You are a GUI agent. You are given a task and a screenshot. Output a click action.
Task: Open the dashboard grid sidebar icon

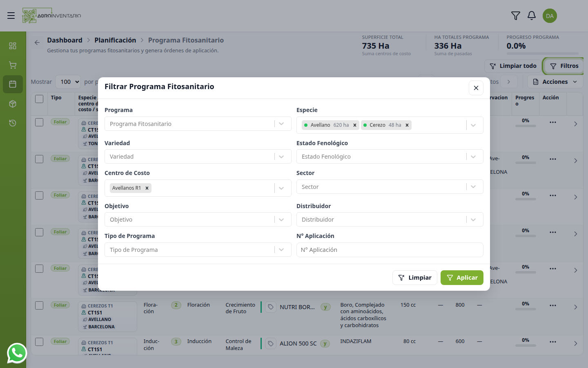point(13,46)
